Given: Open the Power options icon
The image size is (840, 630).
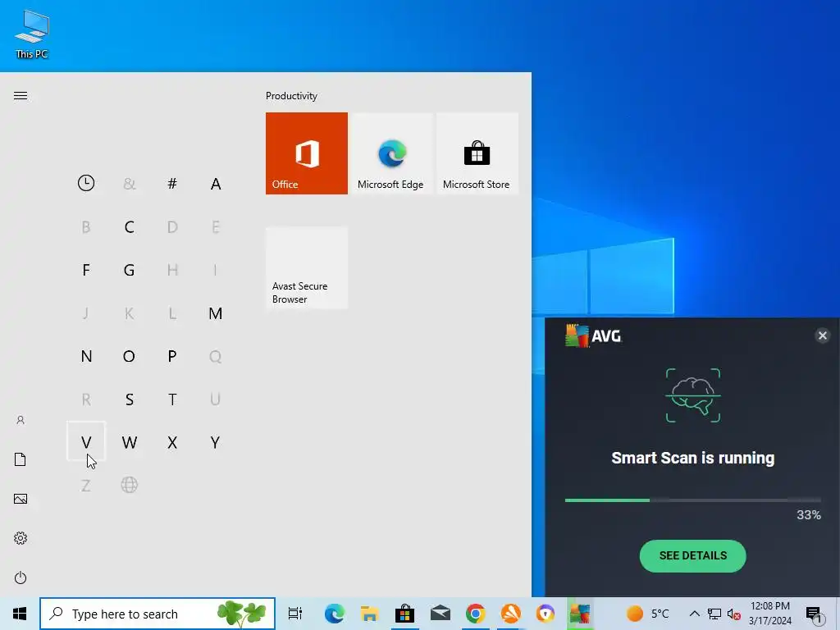Looking at the screenshot, I should pyautogui.click(x=21, y=577).
